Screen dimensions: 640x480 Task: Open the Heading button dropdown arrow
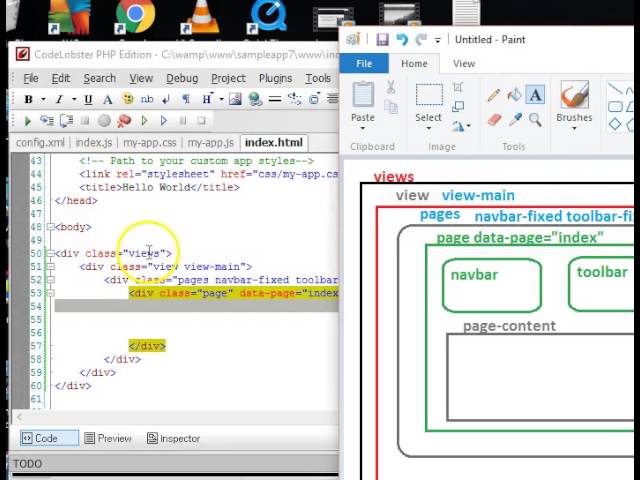[222, 99]
